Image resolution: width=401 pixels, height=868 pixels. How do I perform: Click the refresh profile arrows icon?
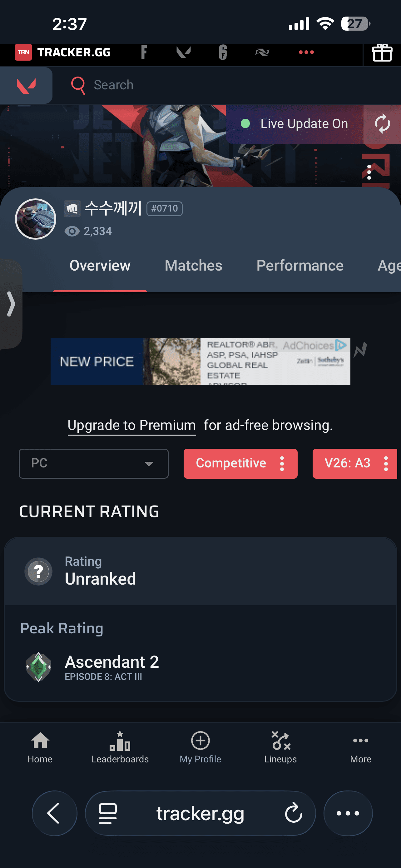pyautogui.click(x=382, y=124)
